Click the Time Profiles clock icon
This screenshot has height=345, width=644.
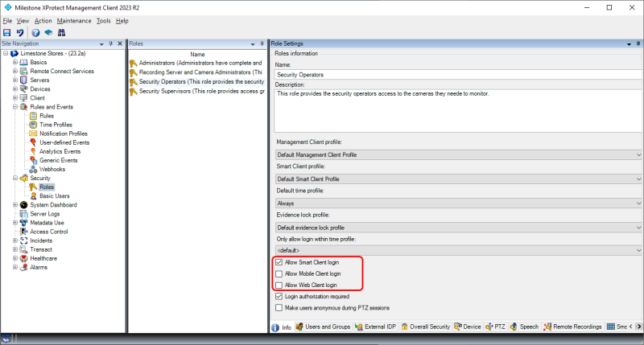click(33, 125)
